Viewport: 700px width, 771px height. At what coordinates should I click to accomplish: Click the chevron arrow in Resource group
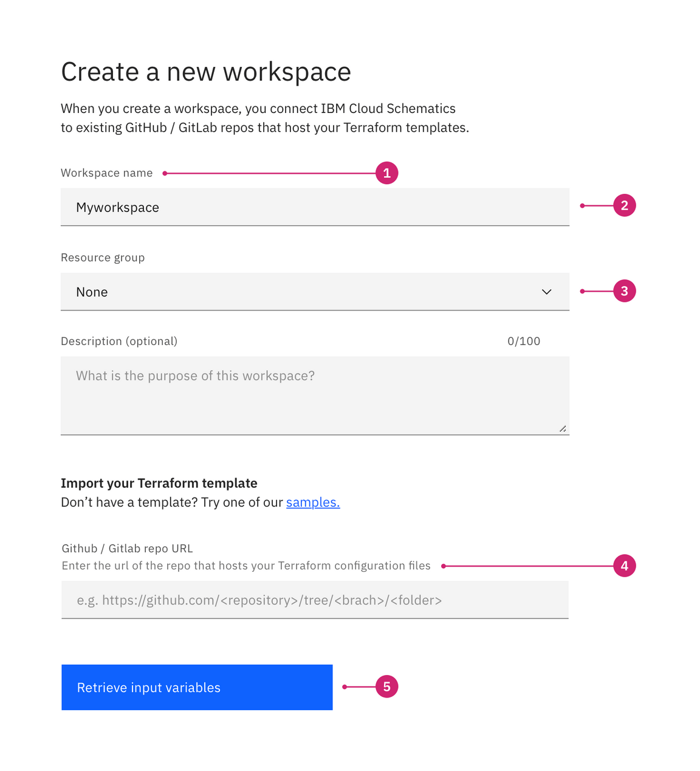pyautogui.click(x=546, y=292)
